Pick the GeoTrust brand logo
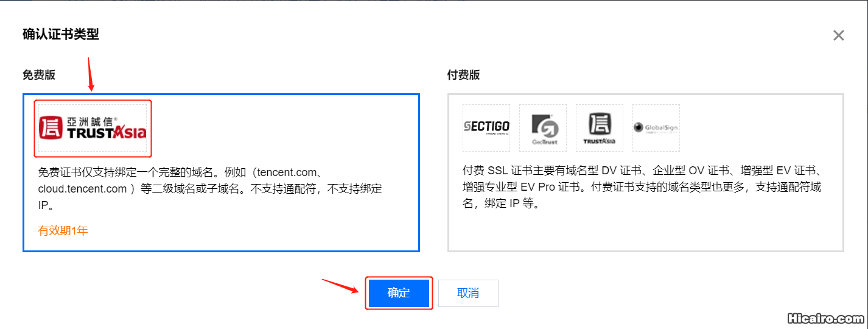Viewport: 868px width, 329px height. 543,128
